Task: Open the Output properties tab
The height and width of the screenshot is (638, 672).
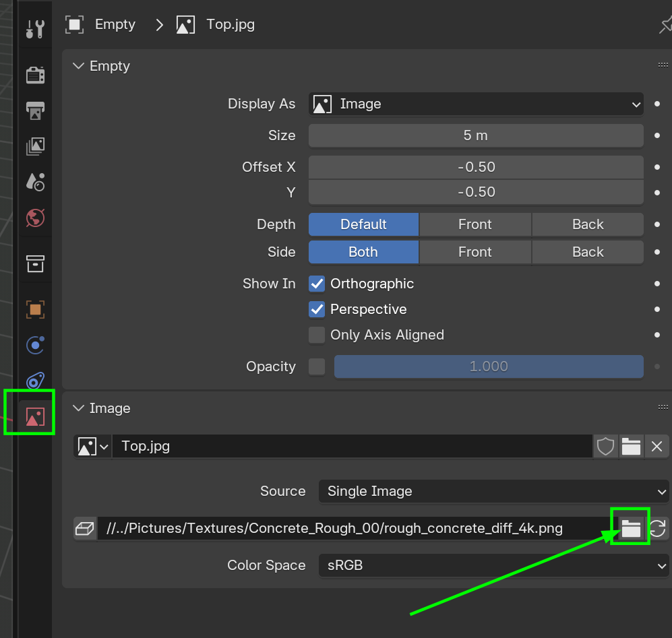Action: (35, 109)
